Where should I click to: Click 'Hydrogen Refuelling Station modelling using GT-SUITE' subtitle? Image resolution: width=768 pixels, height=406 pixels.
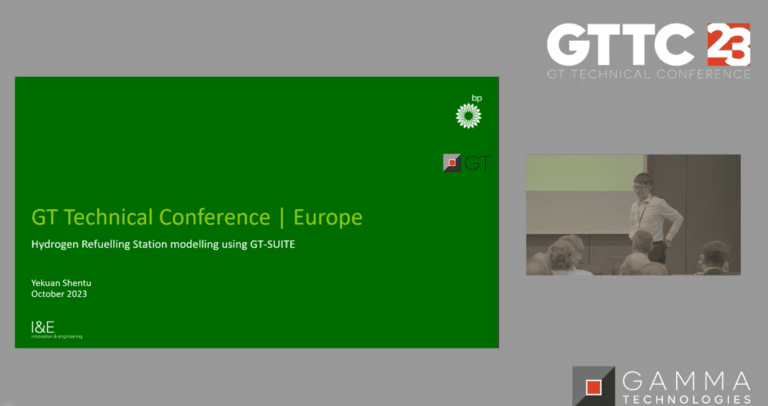click(163, 244)
